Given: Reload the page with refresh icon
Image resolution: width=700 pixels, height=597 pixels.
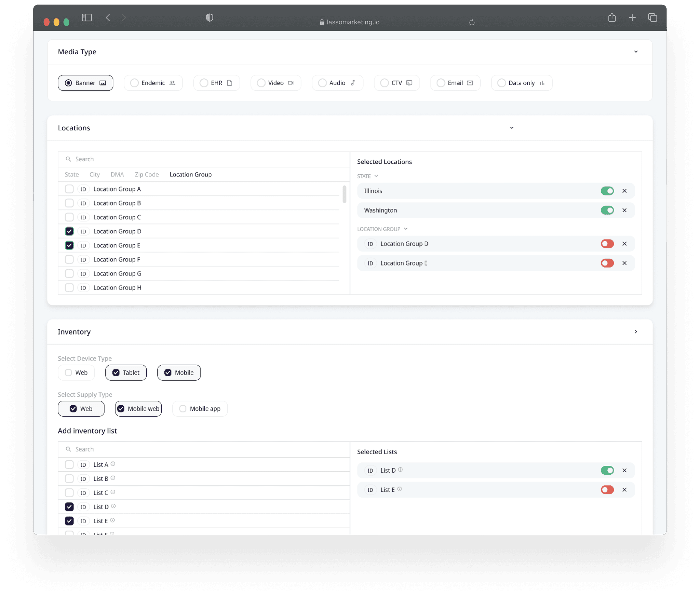Looking at the screenshot, I should (x=472, y=22).
